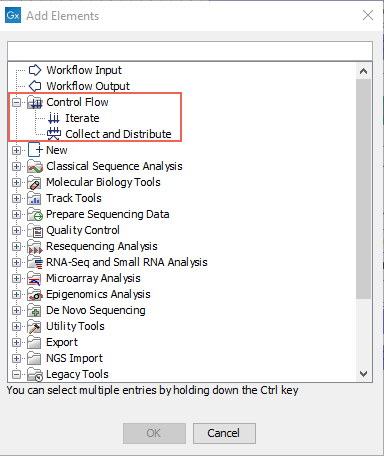Expand the Export node
The width and height of the screenshot is (384, 456).
tap(16, 342)
